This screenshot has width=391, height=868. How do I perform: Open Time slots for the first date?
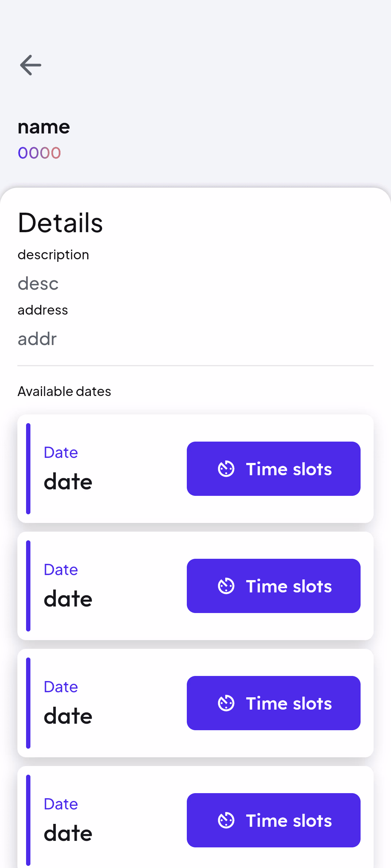click(273, 468)
